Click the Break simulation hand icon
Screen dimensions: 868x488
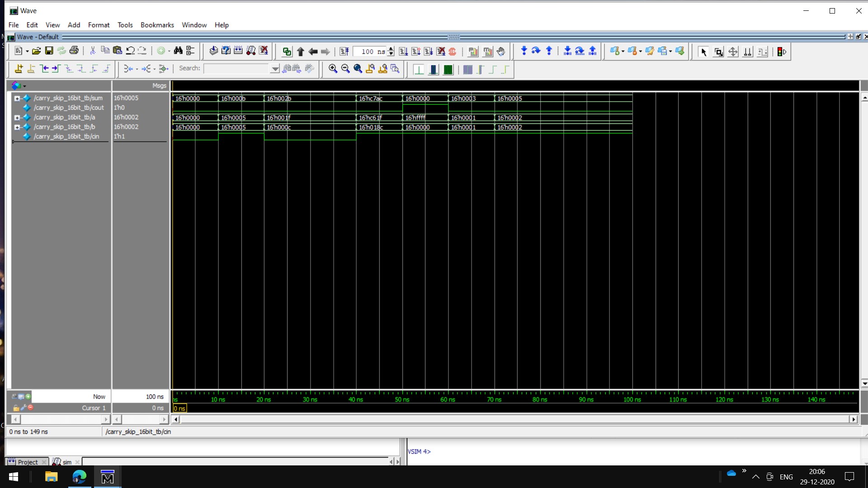coord(501,52)
